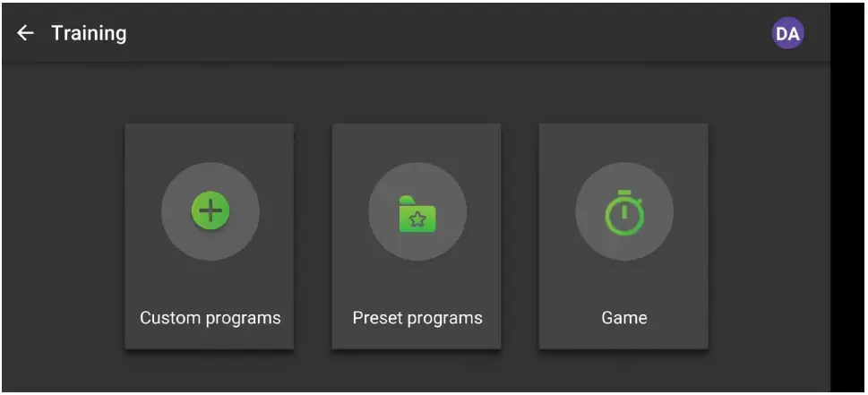Image resolution: width=868 pixels, height=395 pixels.
Task: Click the "Preset programs" label text
Action: click(x=417, y=318)
